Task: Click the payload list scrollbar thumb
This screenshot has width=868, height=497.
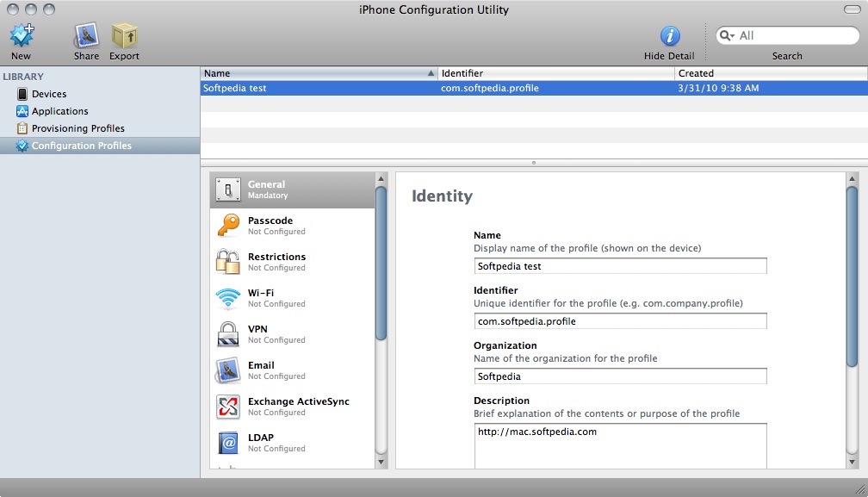Action: (381, 264)
